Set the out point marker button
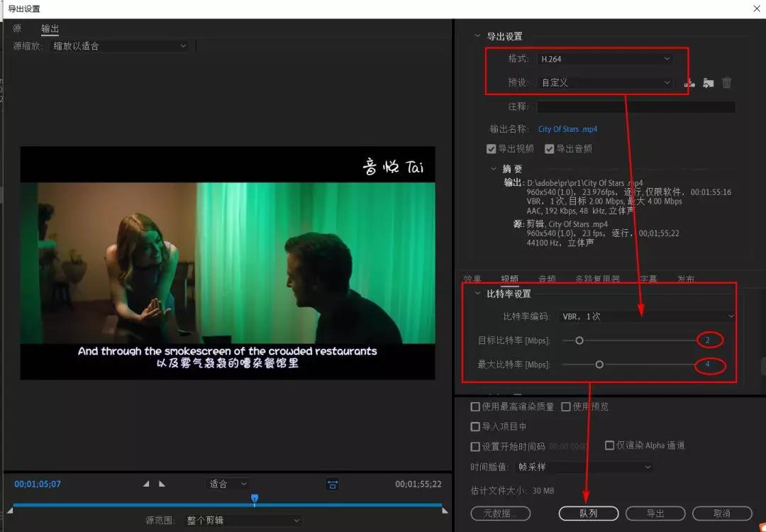766x532 pixels. pyautogui.click(x=162, y=484)
